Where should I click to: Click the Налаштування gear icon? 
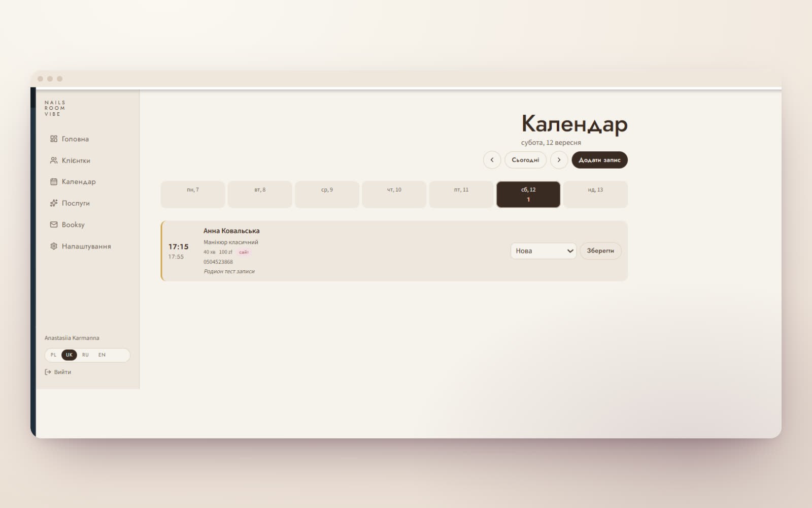(x=54, y=246)
